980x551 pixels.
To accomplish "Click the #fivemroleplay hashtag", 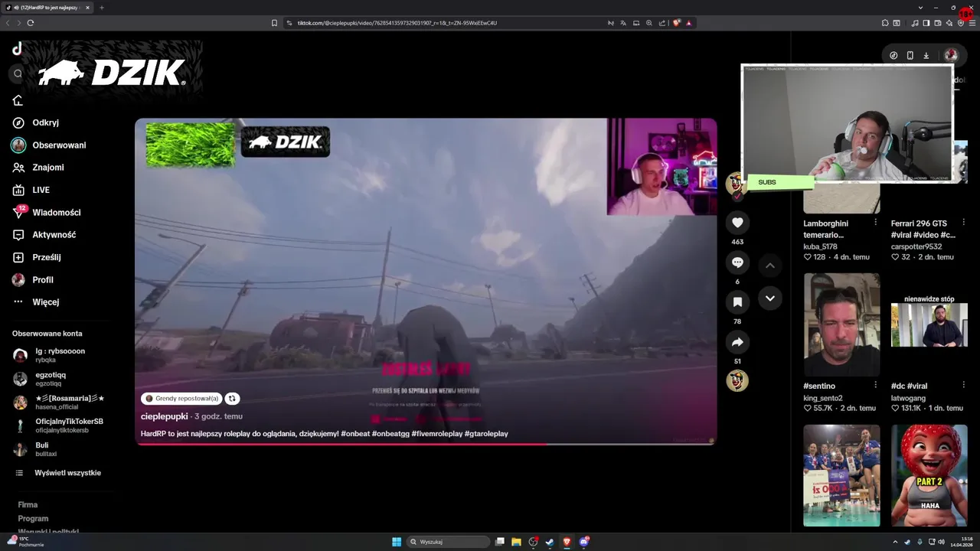I will tap(437, 434).
